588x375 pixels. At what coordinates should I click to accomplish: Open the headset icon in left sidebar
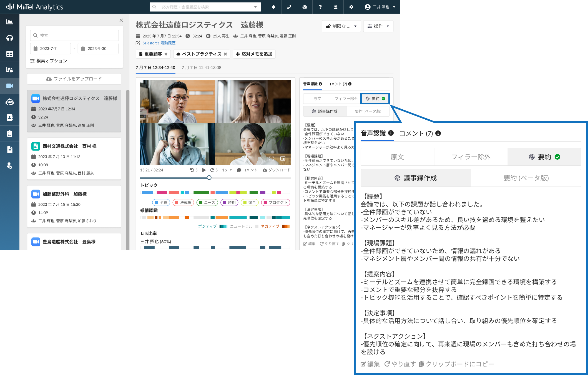[x=10, y=38]
